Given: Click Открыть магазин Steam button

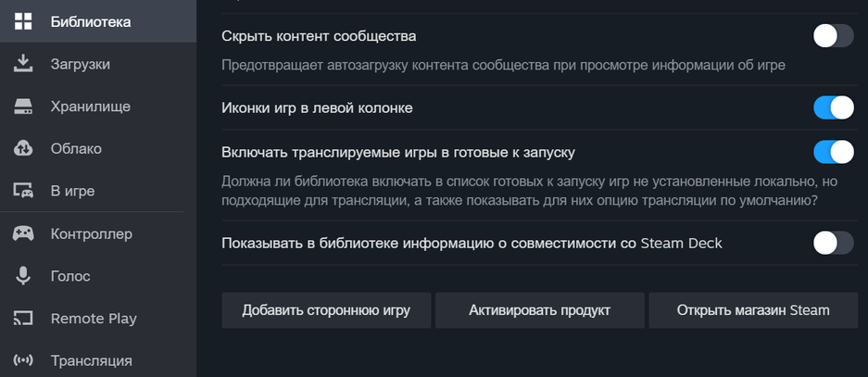Looking at the screenshot, I should tap(752, 310).
